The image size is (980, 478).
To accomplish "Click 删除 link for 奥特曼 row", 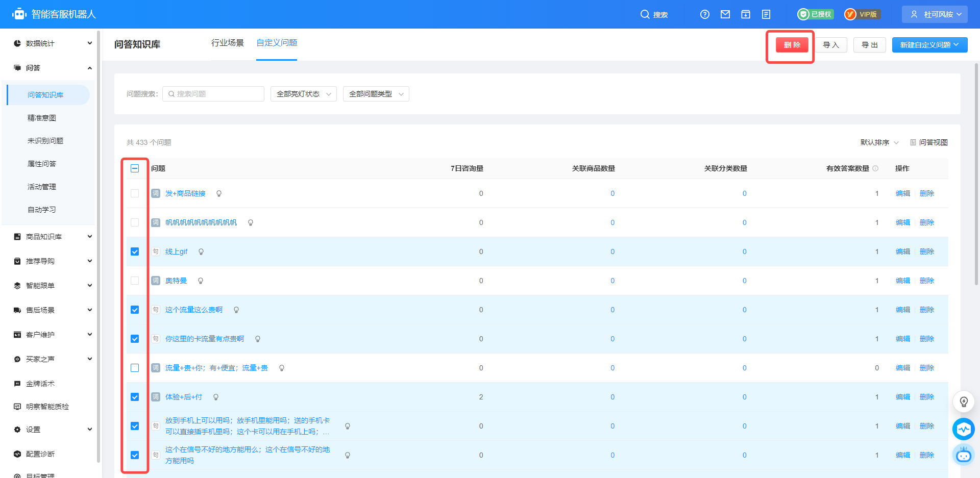I will point(927,281).
